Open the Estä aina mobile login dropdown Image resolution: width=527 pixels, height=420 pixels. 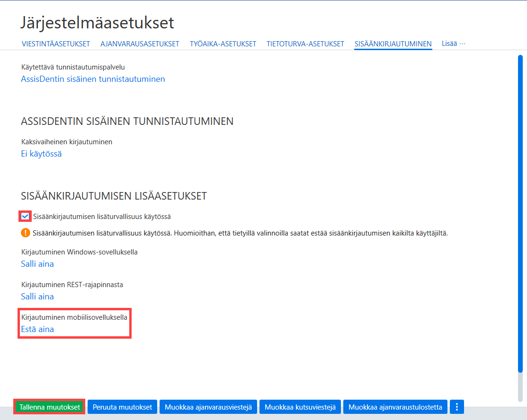37,329
